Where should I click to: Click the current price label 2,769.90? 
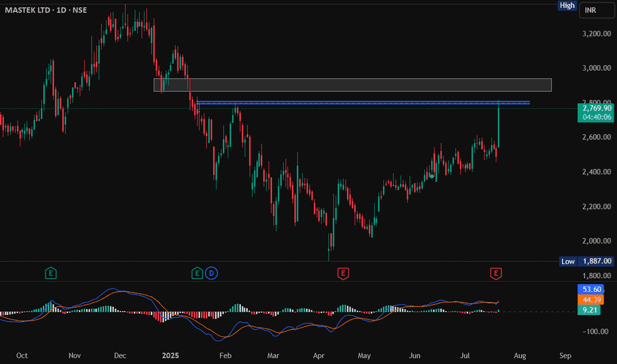[x=596, y=113]
